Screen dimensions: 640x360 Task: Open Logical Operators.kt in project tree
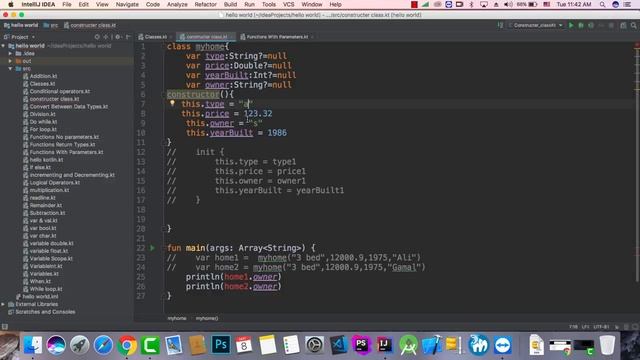[x=55, y=183]
